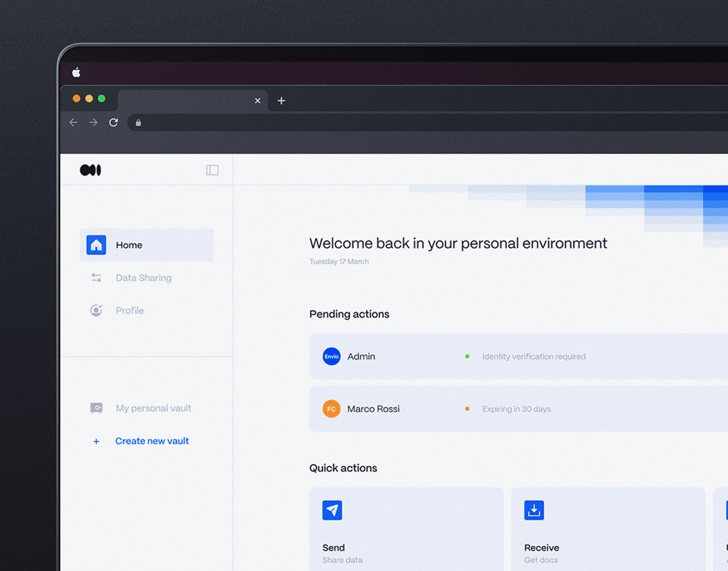
Task: Select the Send quick action card
Action: click(x=407, y=529)
